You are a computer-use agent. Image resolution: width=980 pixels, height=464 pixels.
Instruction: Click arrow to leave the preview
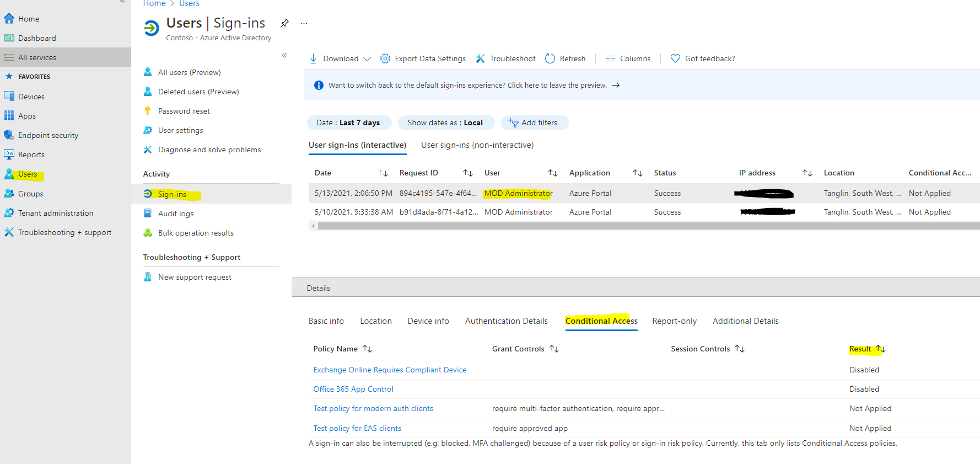616,86
